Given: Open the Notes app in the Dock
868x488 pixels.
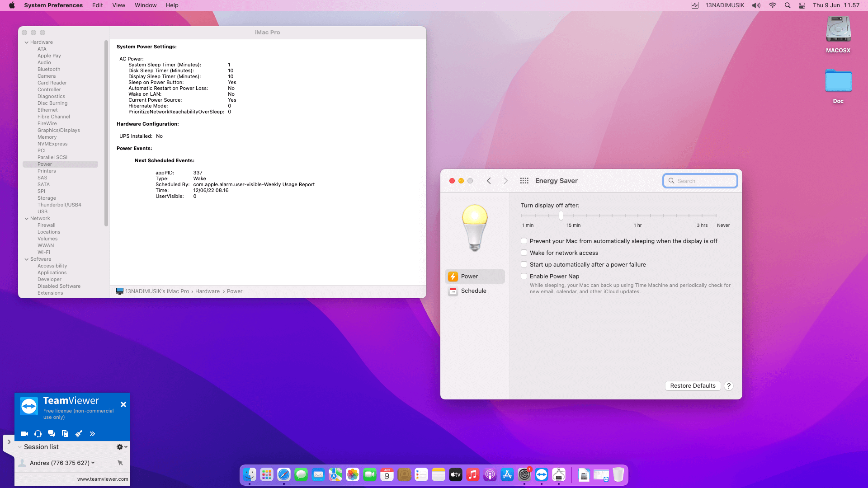Looking at the screenshot, I should pyautogui.click(x=439, y=474).
